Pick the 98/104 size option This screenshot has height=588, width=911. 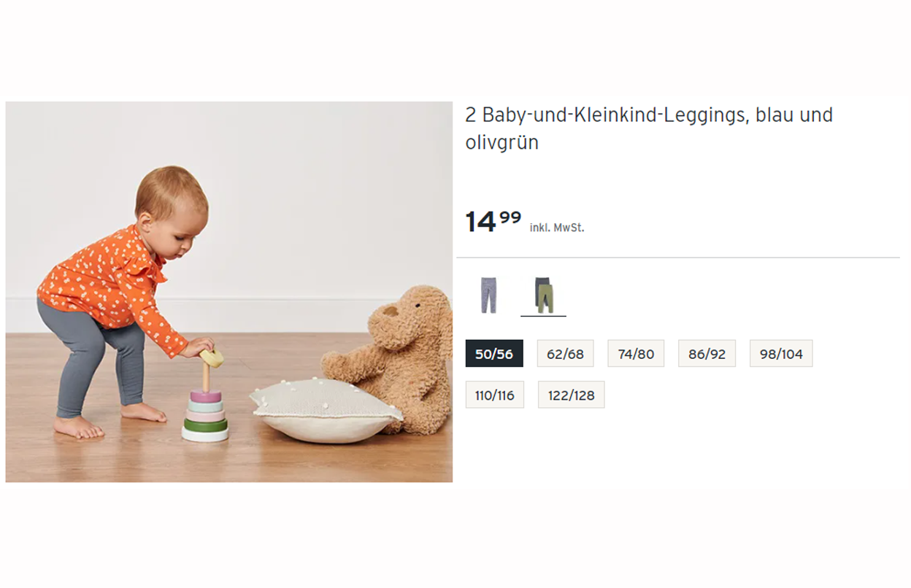[x=781, y=354]
